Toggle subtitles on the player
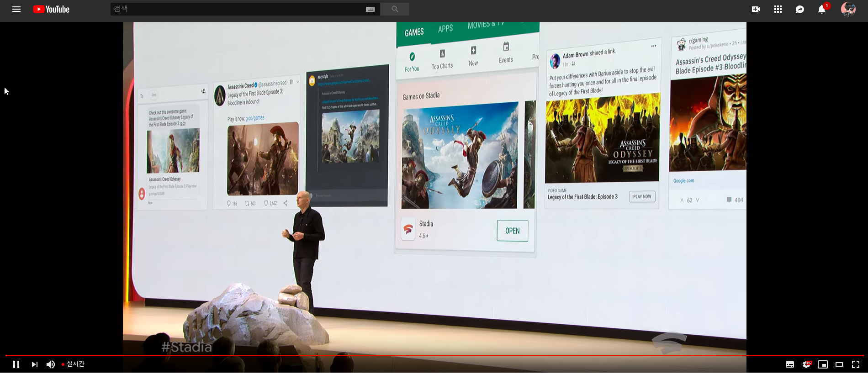 click(x=790, y=364)
